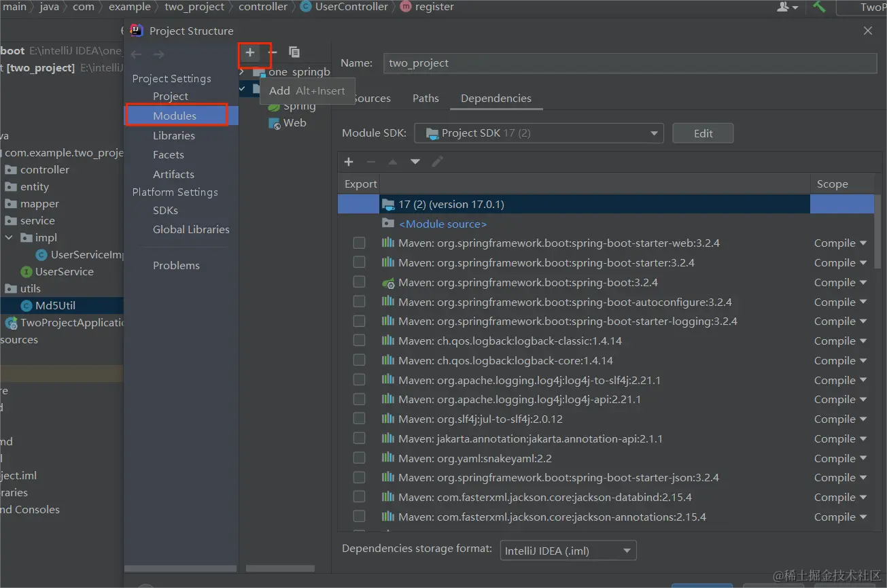Click the spring-boot:3.2.4 library icon
Image resolution: width=887 pixels, height=588 pixels.
coord(388,283)
